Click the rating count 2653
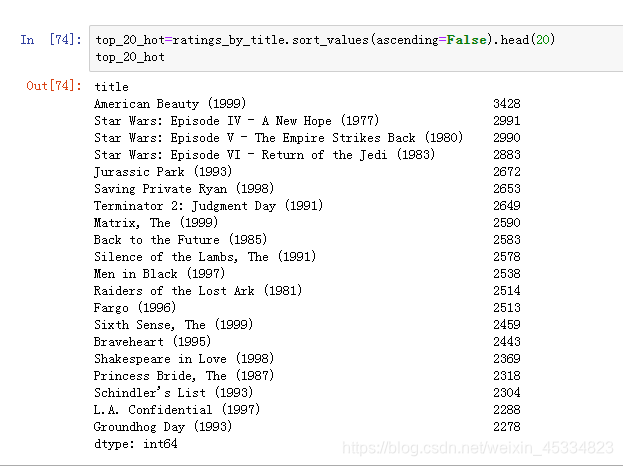This screenshot has height=466, width=623. 507,189
